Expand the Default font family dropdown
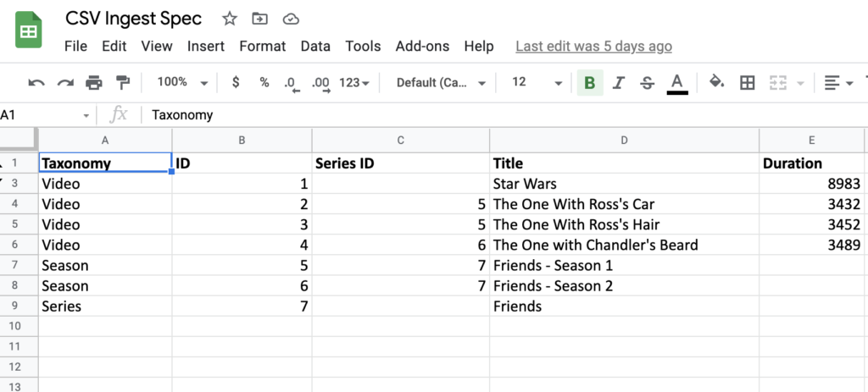 pyautogui.click(x=441, y=82)
